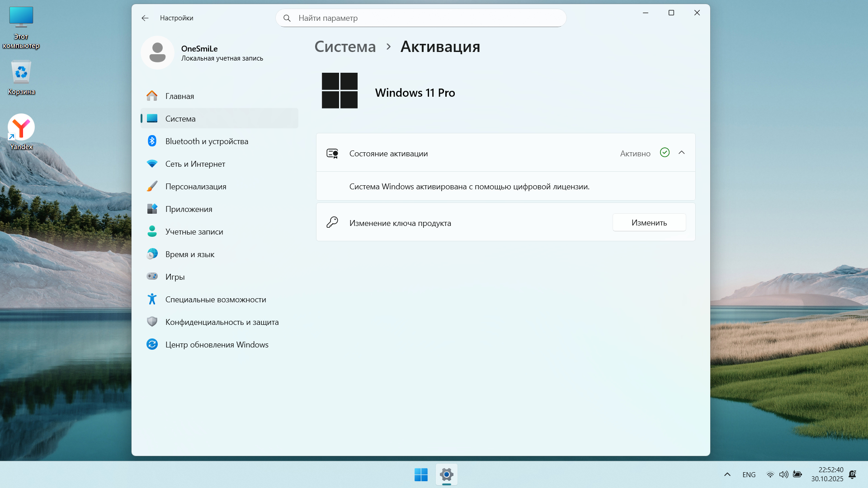Click the Personalization paintbrush icon
Viewport: 868px width, 488px height.
click(152, 186)
